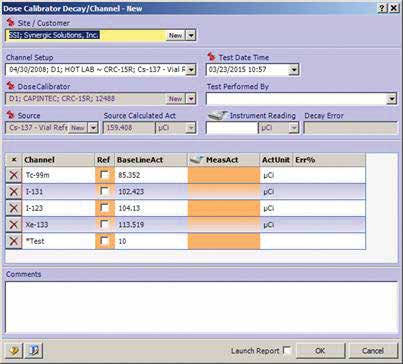This screenshot has width=403, height=364.
Task: Delete the I-131 channel row
Action: (x=14, y=191)
